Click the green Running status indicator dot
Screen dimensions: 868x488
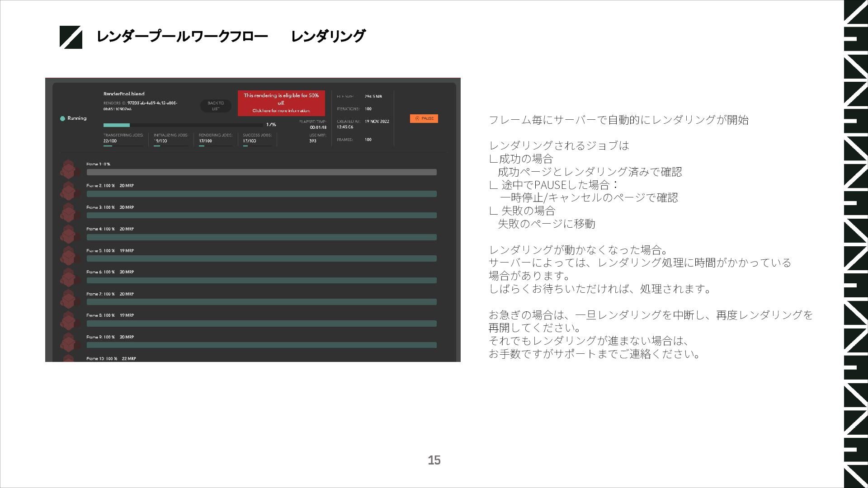click(x=62, y=118)
